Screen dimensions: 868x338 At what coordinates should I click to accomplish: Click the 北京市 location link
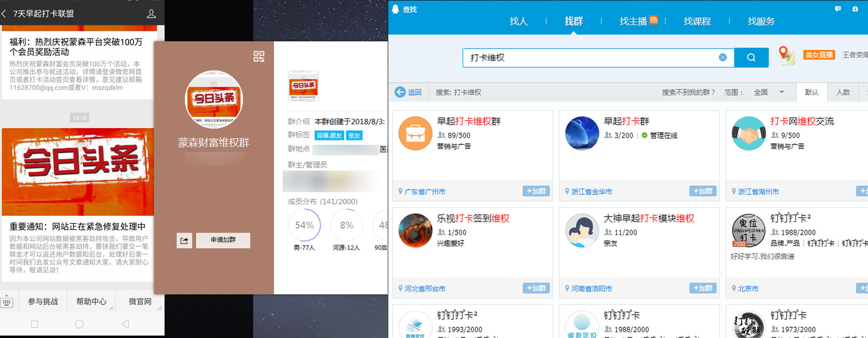click(x=748, y=289)
